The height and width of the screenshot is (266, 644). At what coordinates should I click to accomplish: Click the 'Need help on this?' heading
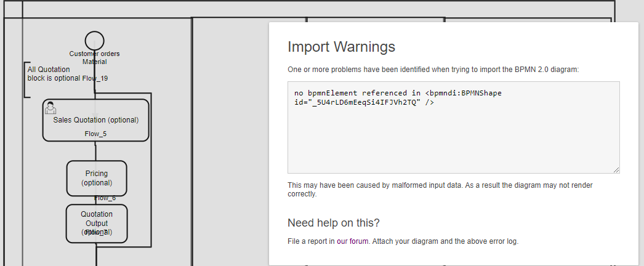[x=334, y=223]
